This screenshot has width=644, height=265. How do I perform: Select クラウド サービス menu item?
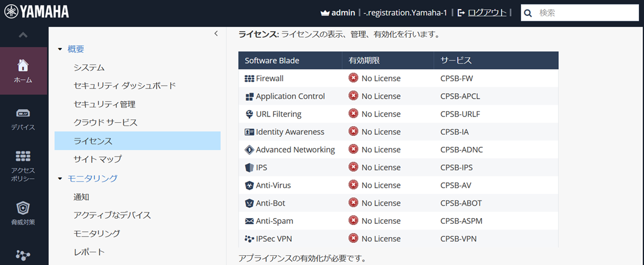(105, 122)
